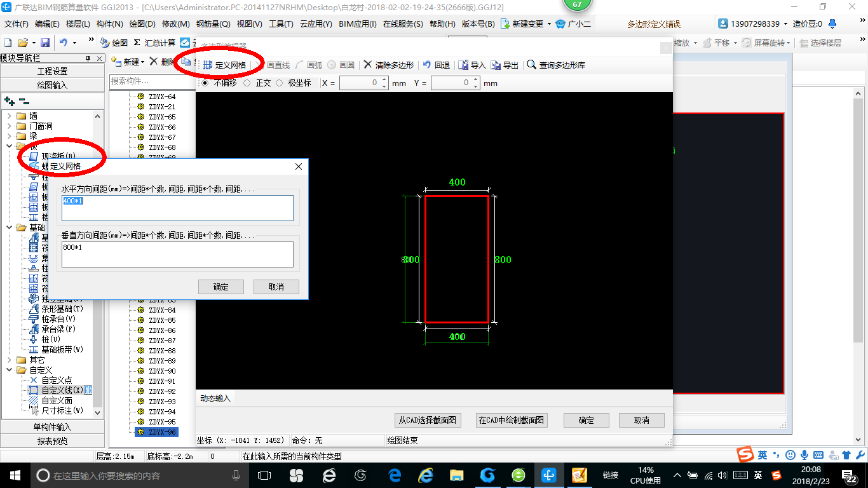Open the dropdown arrow next to open folder
The height and width of the screenshot is (488, 868).
33,43
